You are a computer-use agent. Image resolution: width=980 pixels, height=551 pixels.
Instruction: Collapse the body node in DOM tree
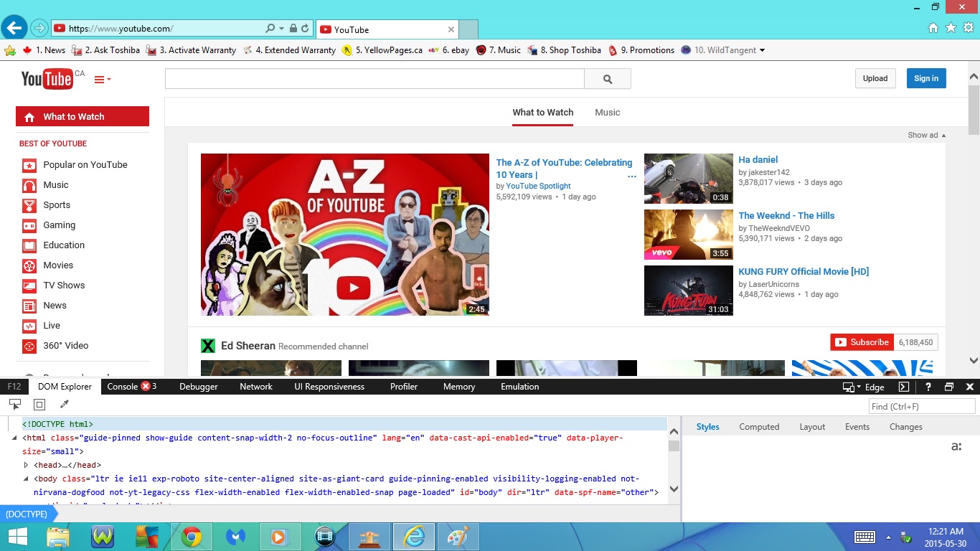27,479
